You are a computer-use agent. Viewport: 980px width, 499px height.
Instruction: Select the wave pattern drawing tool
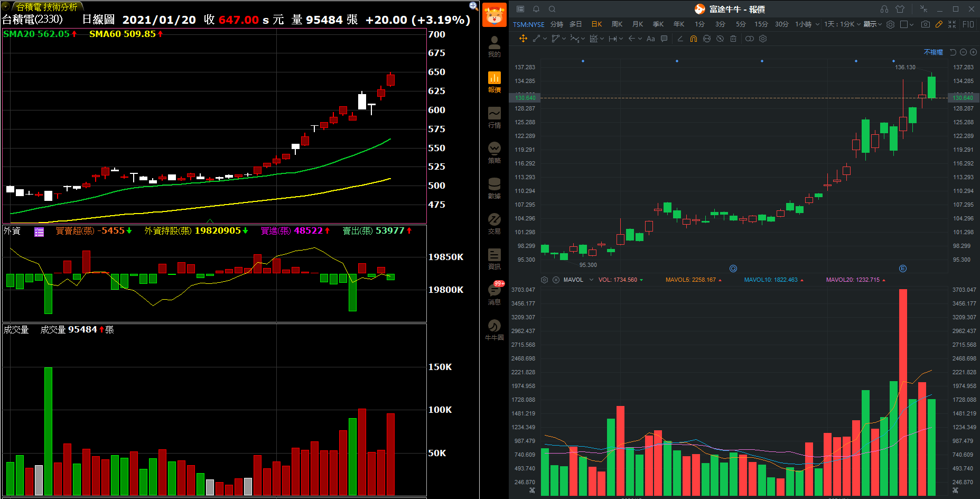tap(575, 39)
